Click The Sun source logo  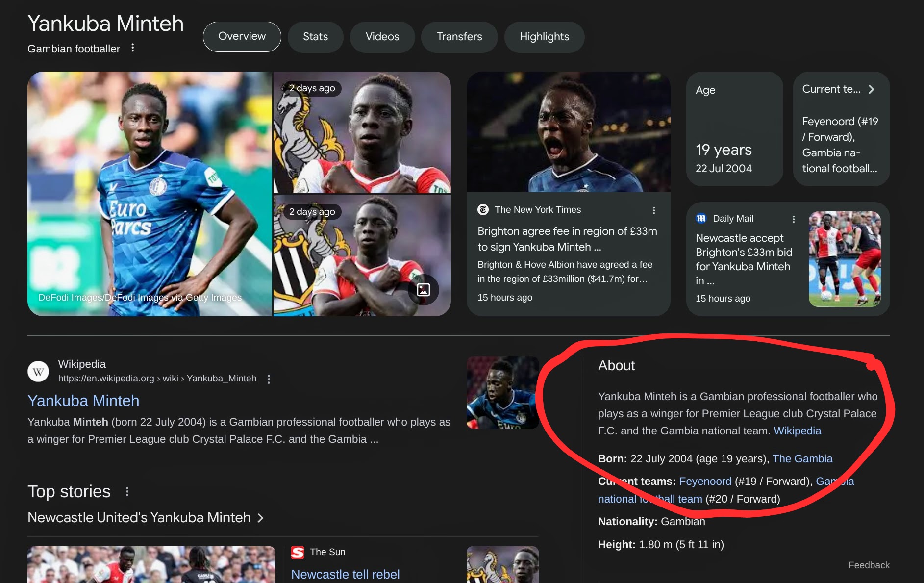pyautogui.click(x=298, y=552)
